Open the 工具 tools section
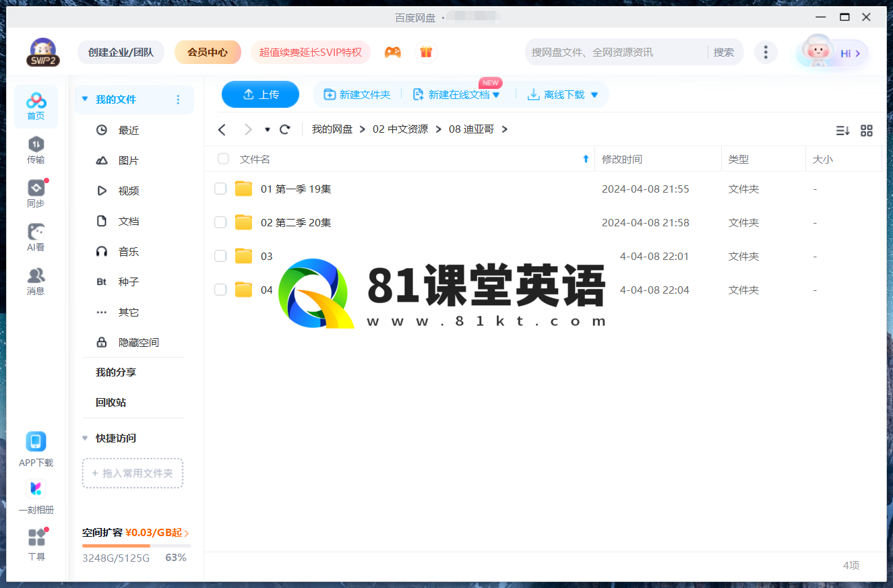The image size is (893, 588). point(36,544)
